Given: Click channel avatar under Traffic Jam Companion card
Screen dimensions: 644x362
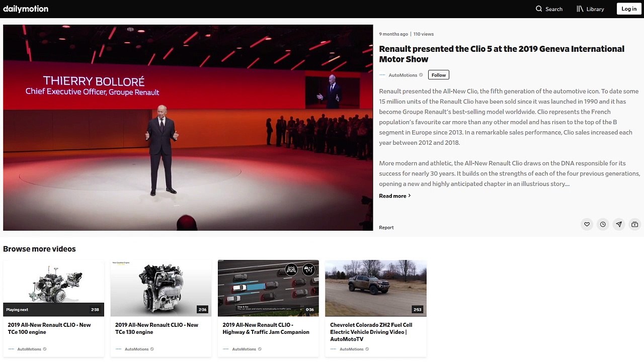Looking at the screenshot, I should [x=226, y=349].
